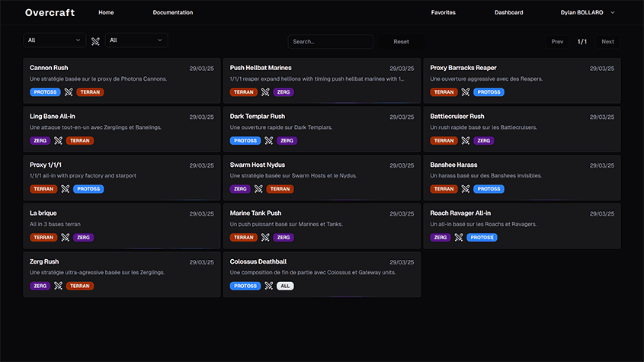Open the first race filter dropdown
This screenshot has width=644, height=362.
(x=54, y=40)
